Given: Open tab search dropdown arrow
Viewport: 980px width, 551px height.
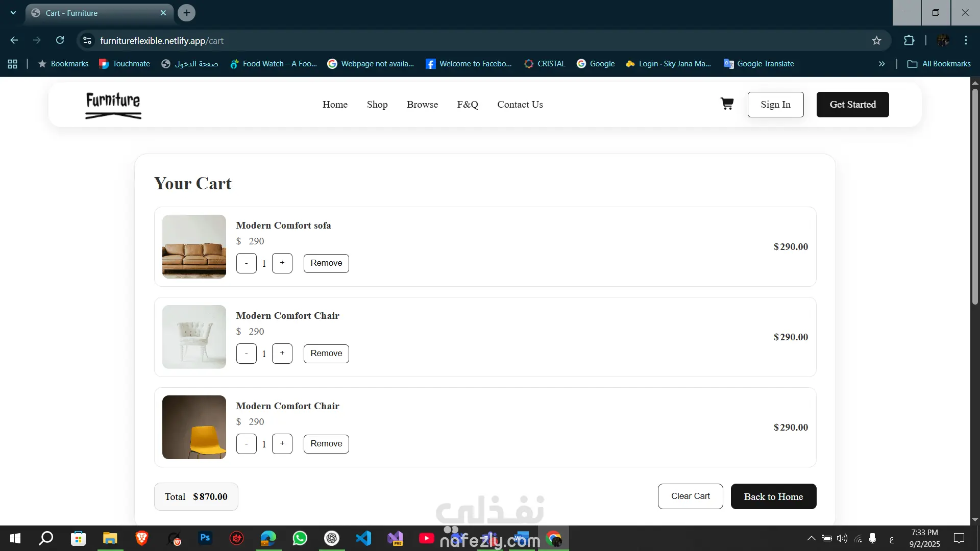Looking at the screenshot, I should (13, 13).
